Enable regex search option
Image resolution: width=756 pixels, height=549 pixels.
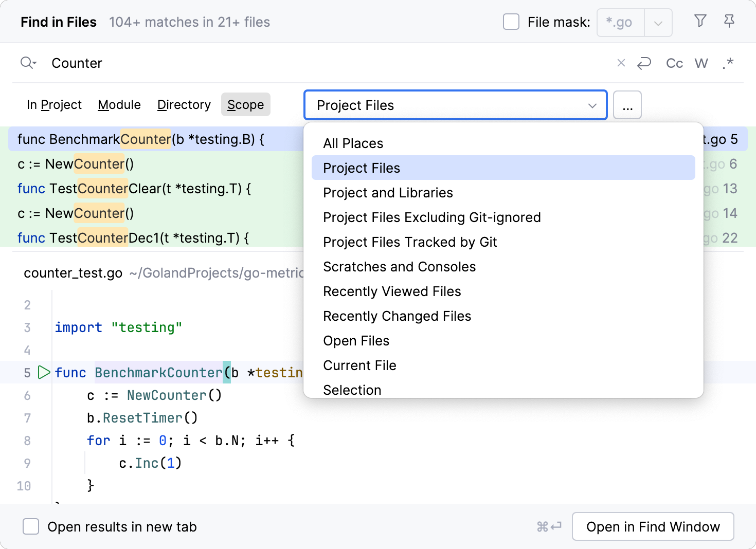[728, 63]
